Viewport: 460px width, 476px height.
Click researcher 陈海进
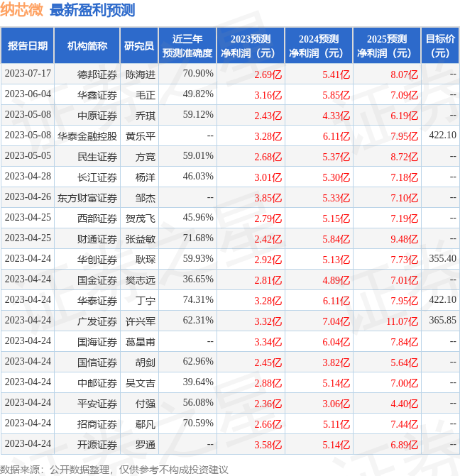141,74
